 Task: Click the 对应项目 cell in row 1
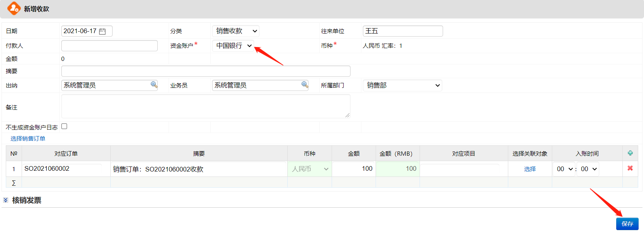click(x=464, y=169)
